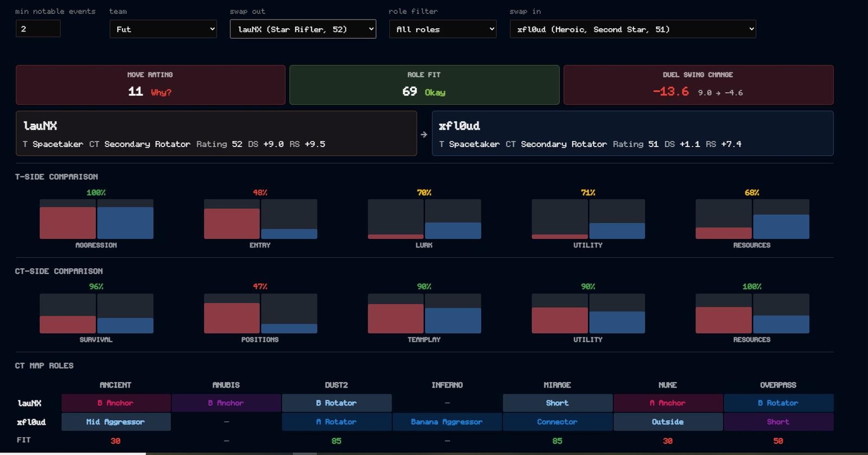Screen dimensions: 868x455
Task: Open the xfl0ud player card
Action: [x=633, y=134]
